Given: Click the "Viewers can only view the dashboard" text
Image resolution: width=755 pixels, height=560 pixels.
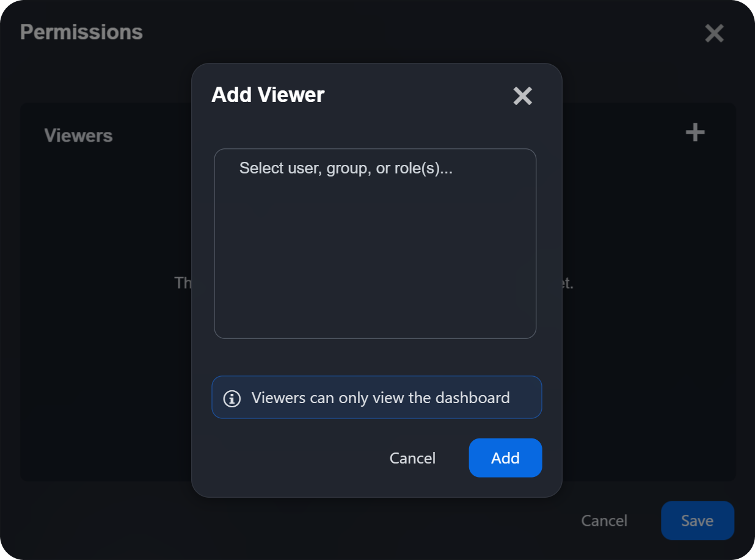Looking at the screenshot, I should point(380,398).
